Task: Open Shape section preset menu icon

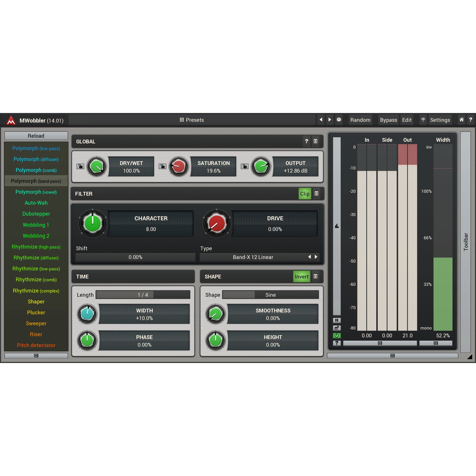Action: (315, 276)
